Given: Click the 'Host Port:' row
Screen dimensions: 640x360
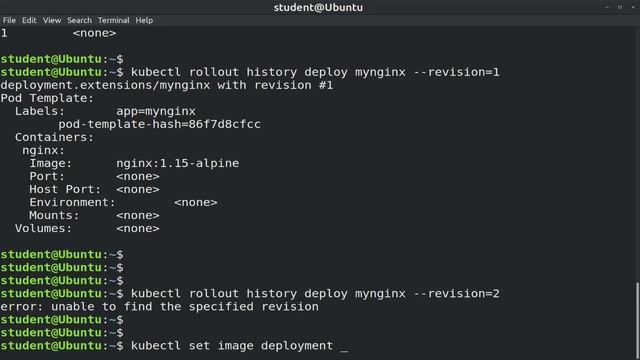Looking at the screenshot, I should (94, 189).
